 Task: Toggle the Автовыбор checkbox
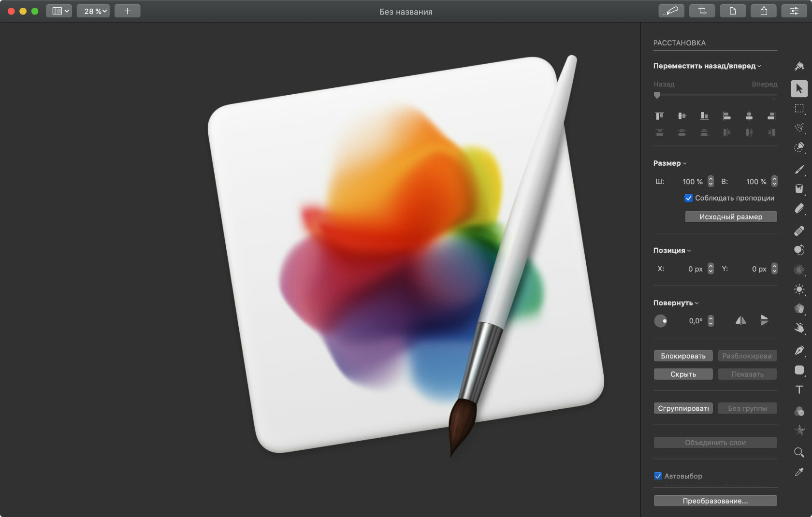pos(658,476)
